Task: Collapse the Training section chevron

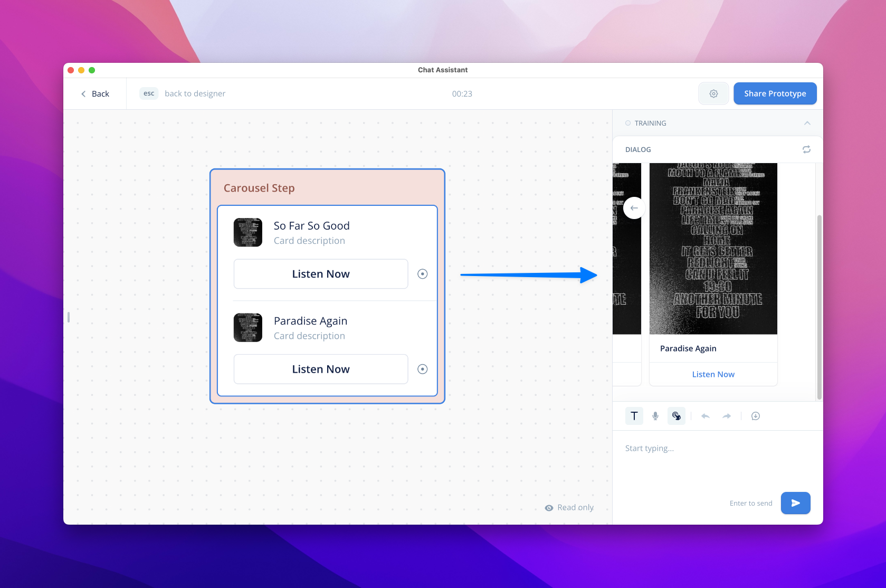Action: (807, 123)
